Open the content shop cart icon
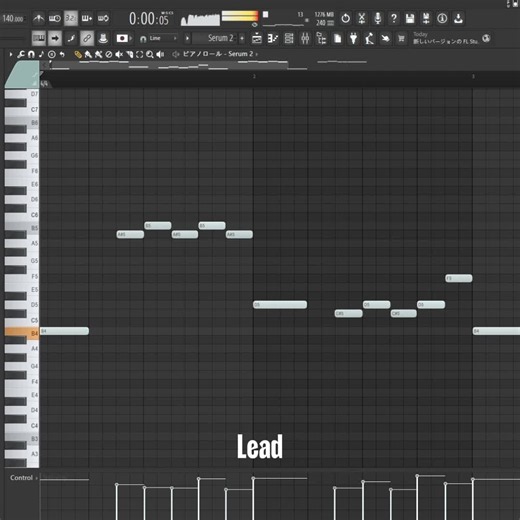520x520 pixels. pos(401,39)
